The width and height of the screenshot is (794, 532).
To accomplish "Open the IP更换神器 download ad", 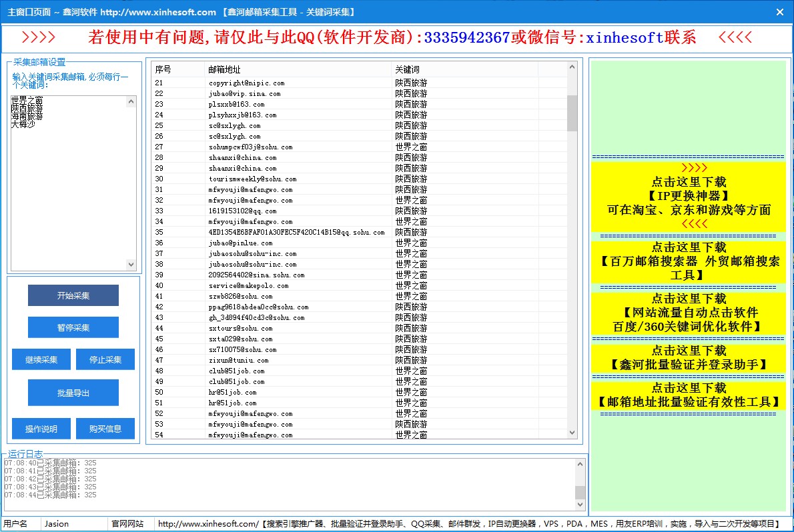I will click(689, 196).
